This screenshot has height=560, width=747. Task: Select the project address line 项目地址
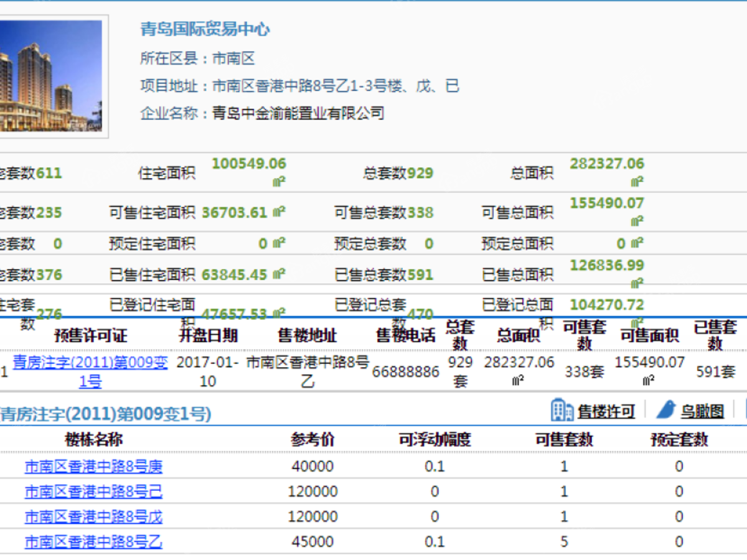(299, 86)
